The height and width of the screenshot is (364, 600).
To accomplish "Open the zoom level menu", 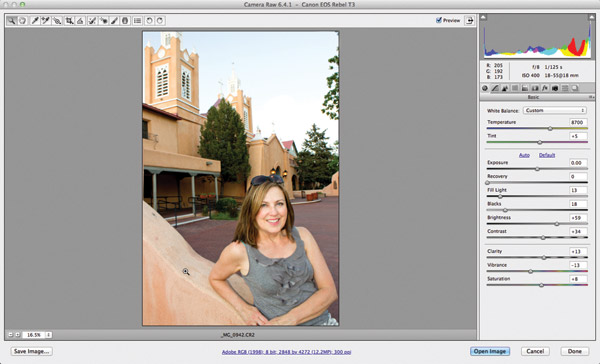I will [x=49, y=335].
